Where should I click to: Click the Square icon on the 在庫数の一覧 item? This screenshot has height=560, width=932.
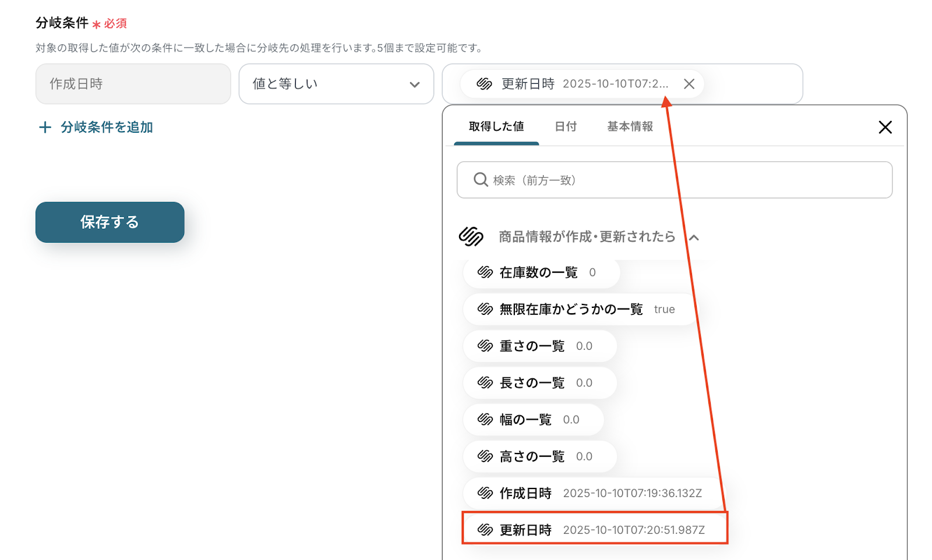[x=485, y=272]
